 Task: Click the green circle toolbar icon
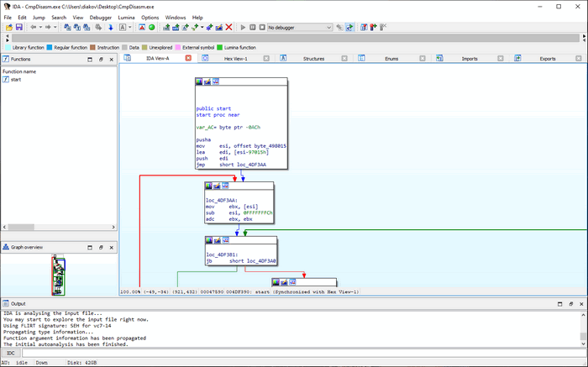[x=152, y=27]
